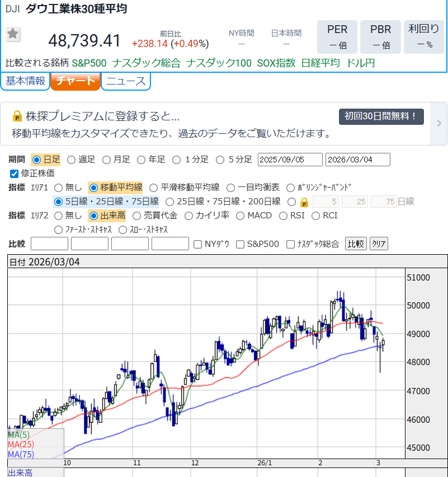Viewport: 448px width, 477px height.
Task: Click the 日経平均 link
Action: point(320,63)
